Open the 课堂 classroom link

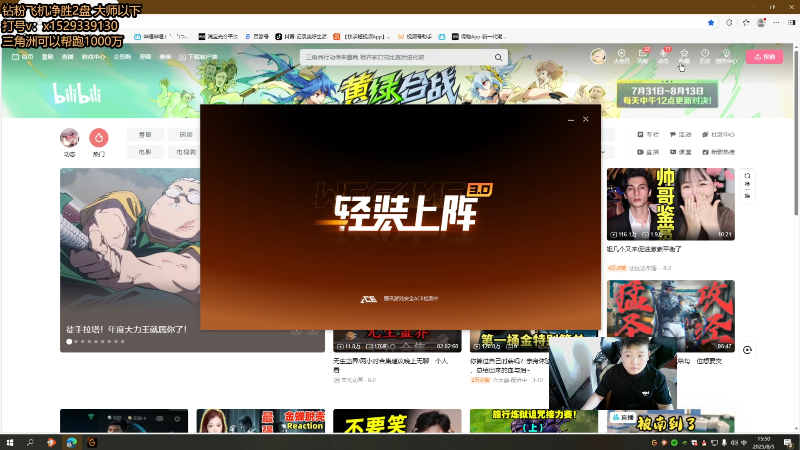(681, 152)
